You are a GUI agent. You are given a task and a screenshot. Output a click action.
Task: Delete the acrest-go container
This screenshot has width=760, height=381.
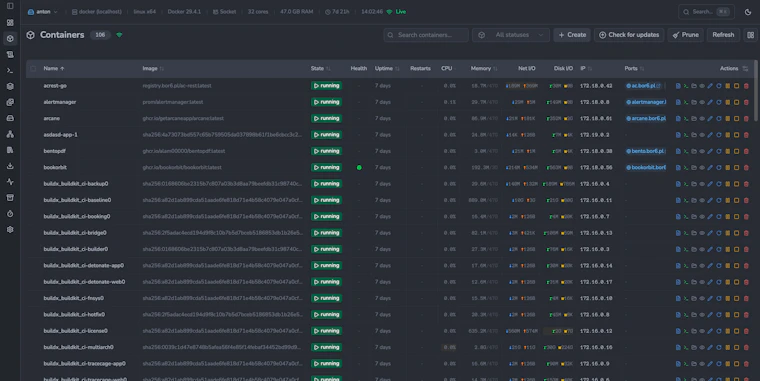click(746, 86)
